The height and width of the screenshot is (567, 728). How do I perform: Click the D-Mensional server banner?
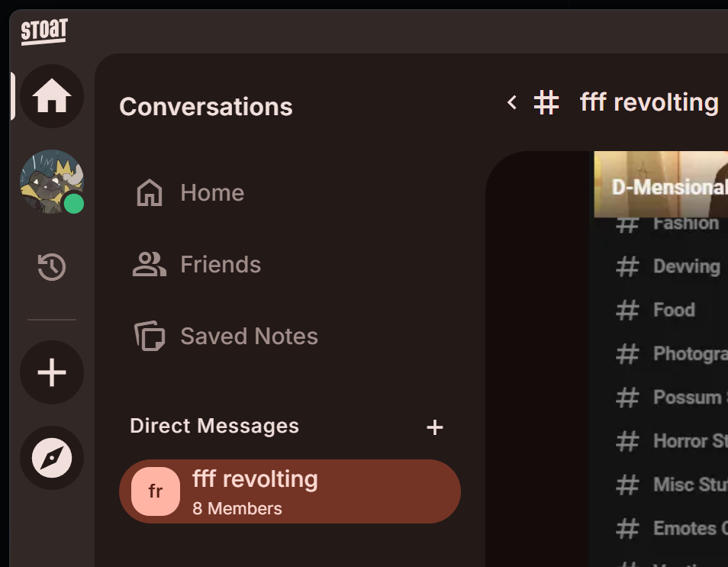coord(661,185)
